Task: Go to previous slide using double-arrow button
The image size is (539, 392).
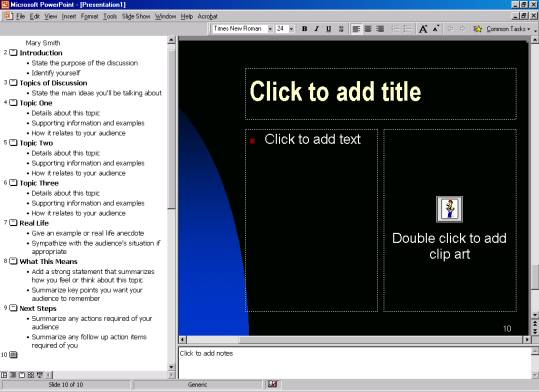Action: coord(535,324)
